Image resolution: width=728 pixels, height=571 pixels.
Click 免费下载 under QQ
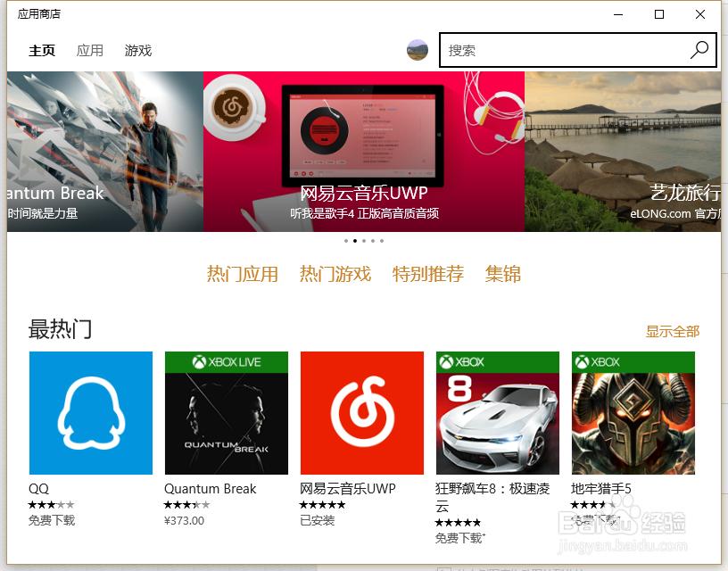[52, 520]
